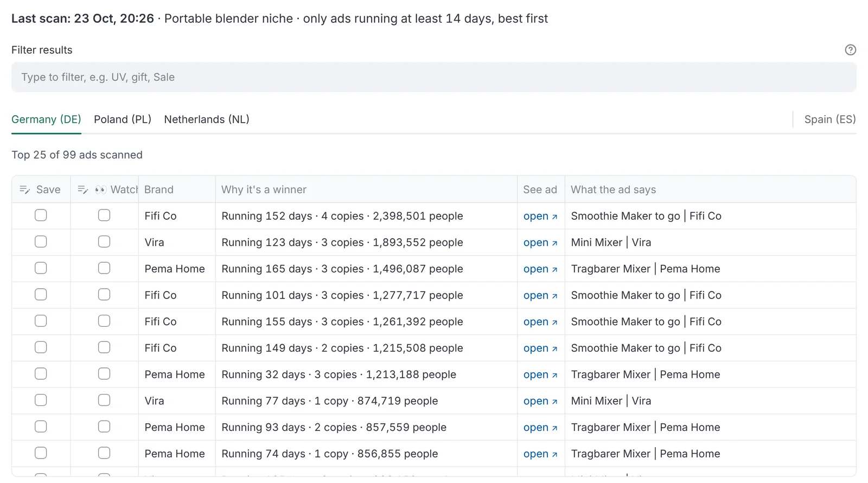The height and width of the screenshot is (483, 868).
Task: Click the Filter results label
Action: coord(42,50)
